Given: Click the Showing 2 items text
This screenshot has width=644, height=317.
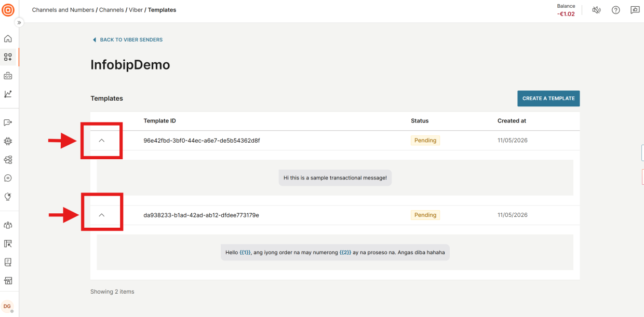Looking at the screenshot, I should [112, 292].
